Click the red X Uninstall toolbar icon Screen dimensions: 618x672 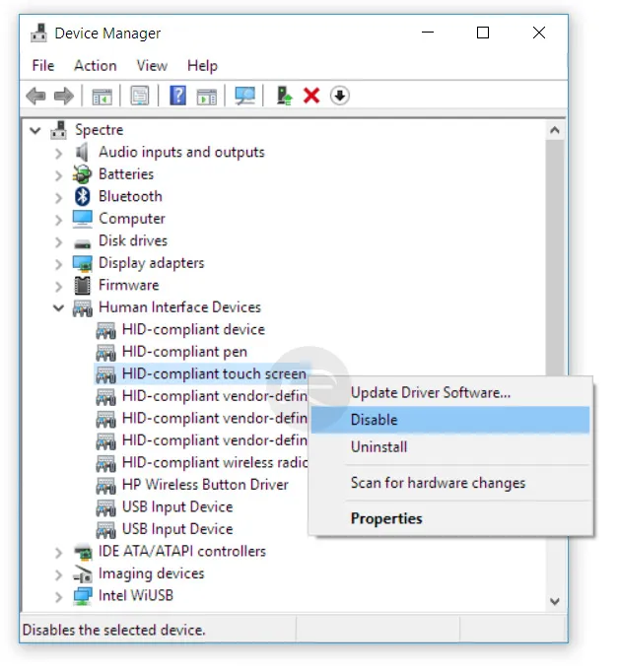[x=311, y=96]
